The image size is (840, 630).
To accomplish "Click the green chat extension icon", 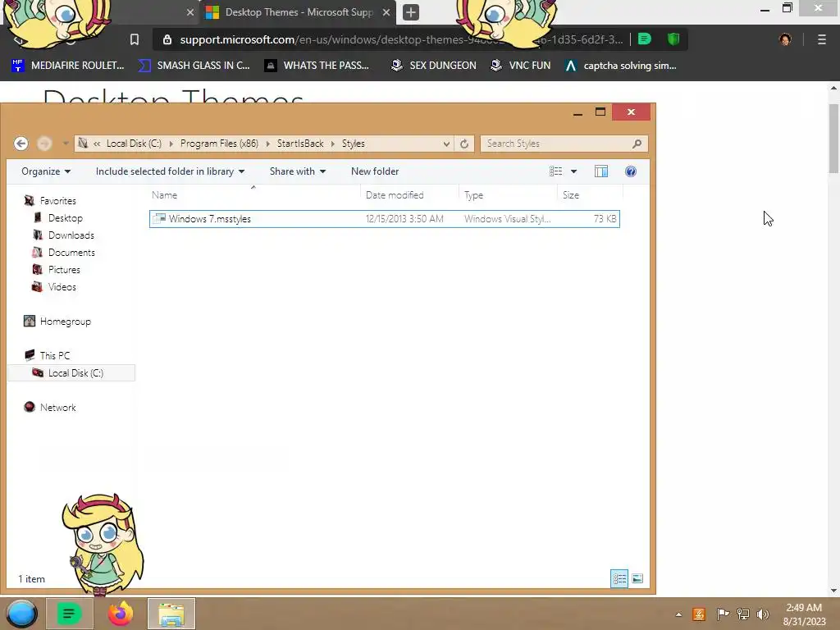I will (645, 39).
